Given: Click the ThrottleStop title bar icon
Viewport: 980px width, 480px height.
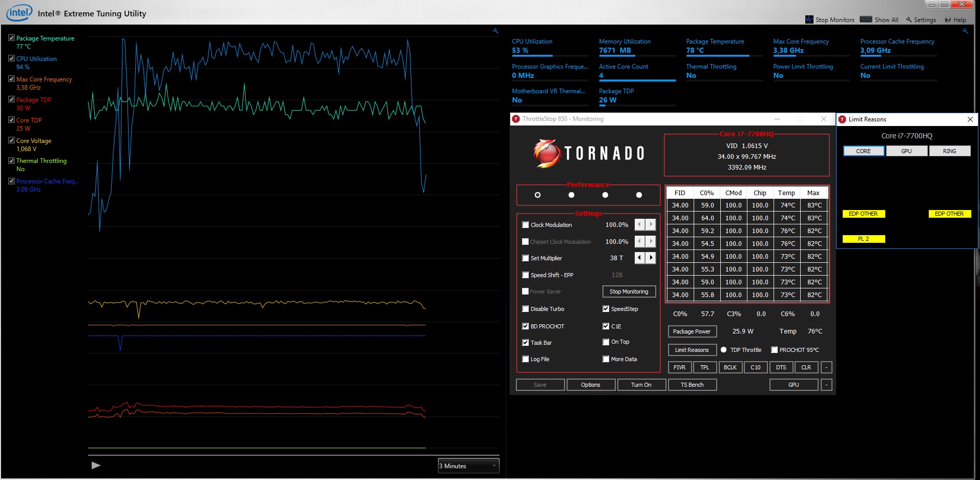Looking at the screenshot, I should 516,119.
